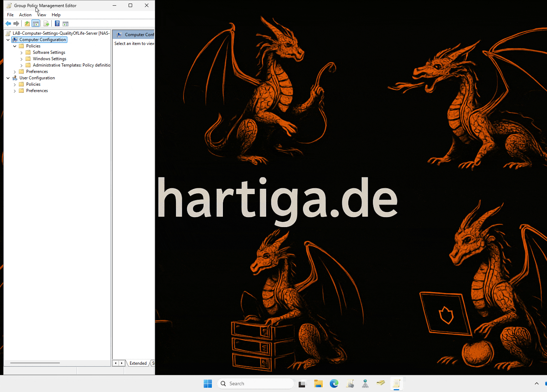Open File Explorer from the taskbar
Viewport: 547px width, 392px height.
(318, 384)
